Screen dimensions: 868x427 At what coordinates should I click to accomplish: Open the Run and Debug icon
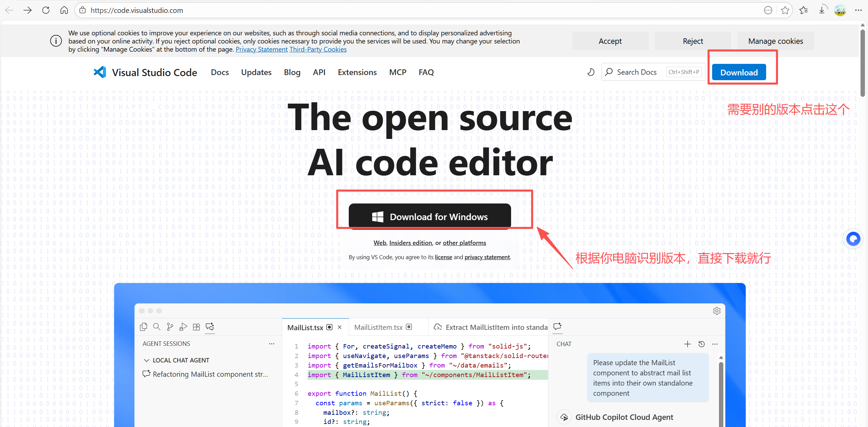coord(183,327)
